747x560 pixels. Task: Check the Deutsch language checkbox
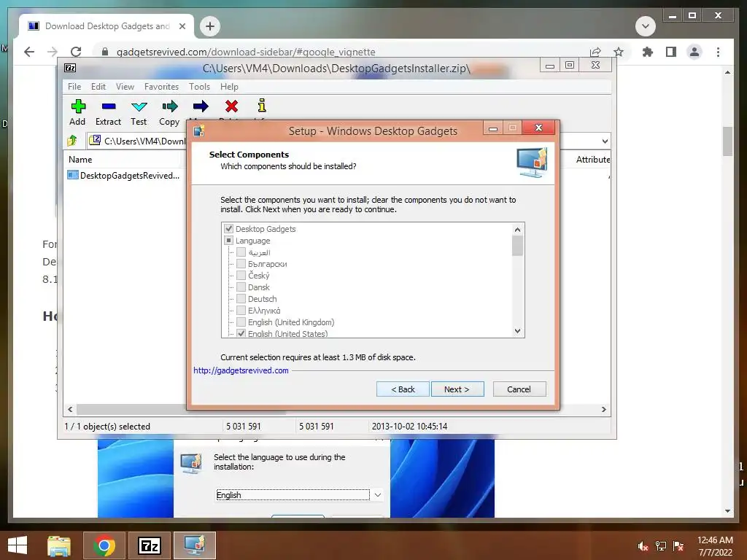(241, 298)
